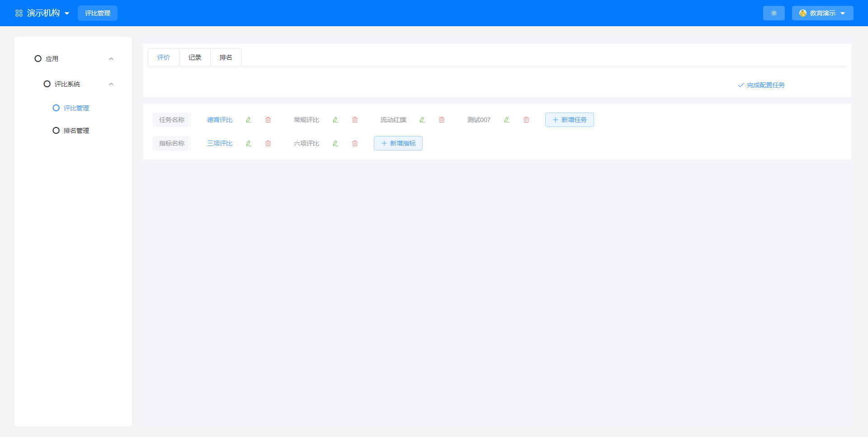Delete the 三项评比 indicator
The width and height of the screenshot is (868, 437).
click(x=268, y=143)
